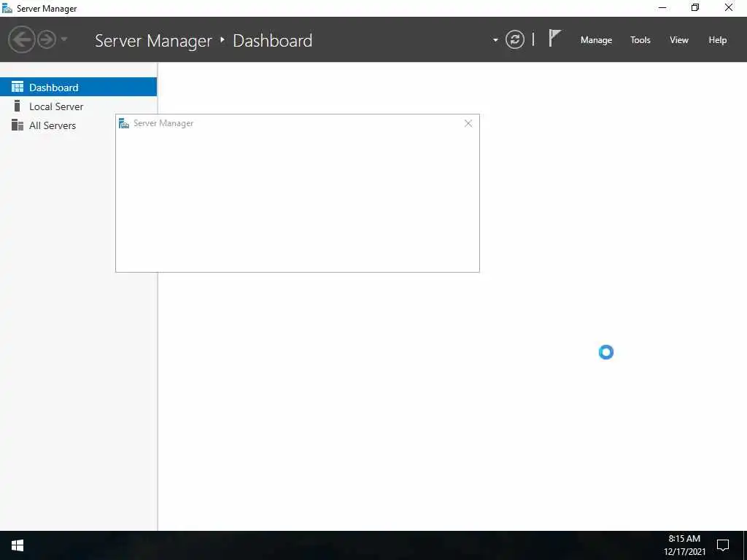Click the Dashboard breadcrumb title
Viewport: 747px width, 560px height.
click(x=273, y=41)
